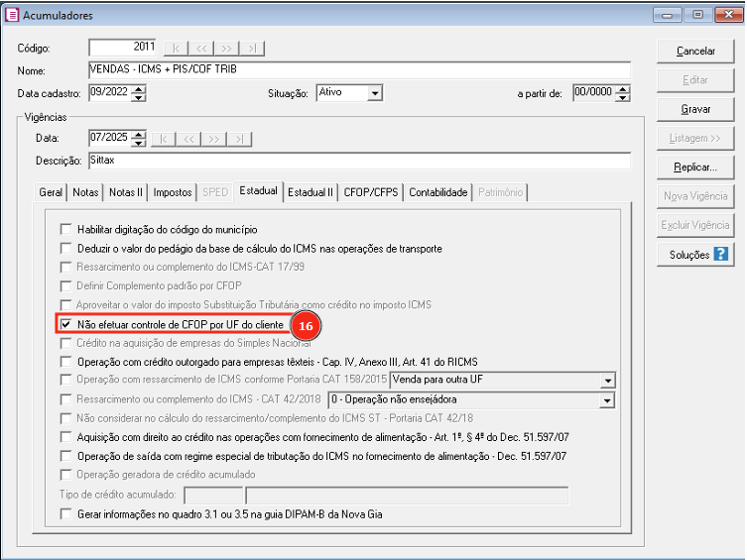Go to next record beside Código
The width and height of the screenshot is (747, 560).
[227, 48]
